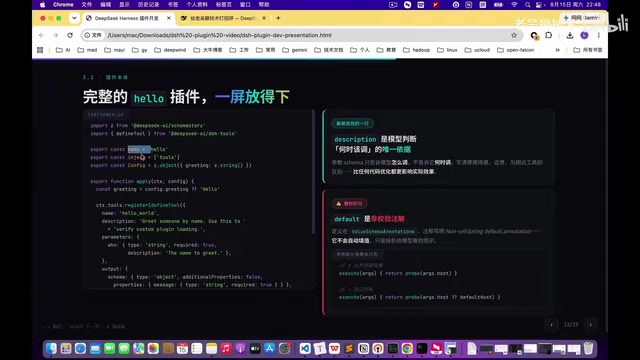Go back using the browser back arrow
The height and width of the screenshot is (360, 640).
pos(41,35)
